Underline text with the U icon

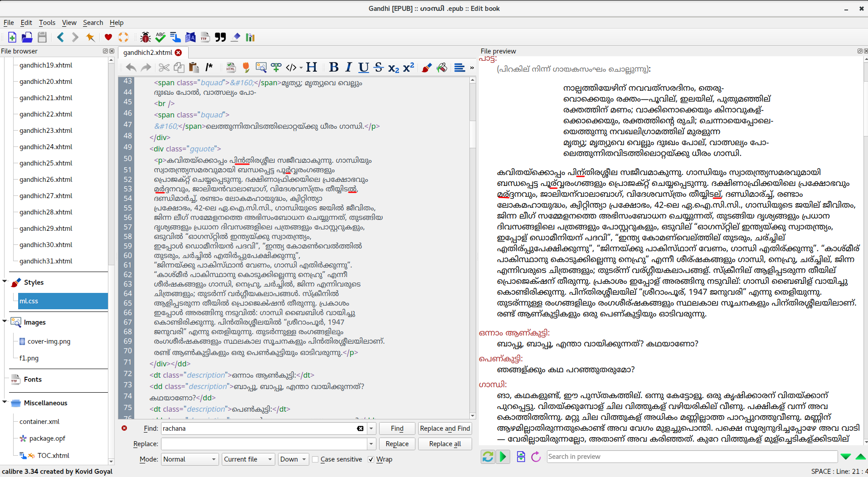(363, 68)
